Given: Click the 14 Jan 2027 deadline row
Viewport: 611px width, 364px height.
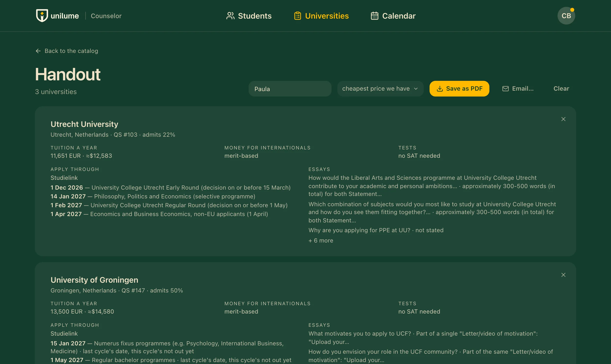Looking at the screenshot, I should tap(153, 196).
